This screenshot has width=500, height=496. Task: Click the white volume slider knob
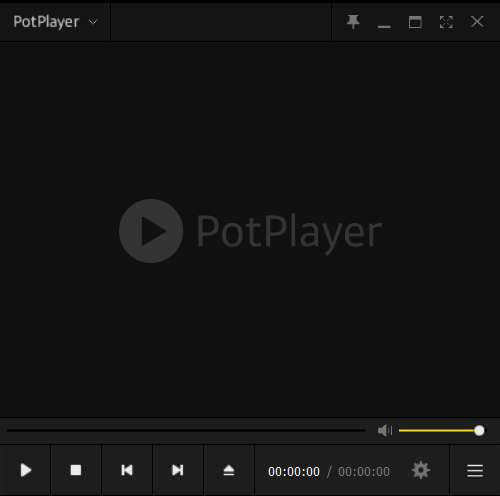coord(479,431)
